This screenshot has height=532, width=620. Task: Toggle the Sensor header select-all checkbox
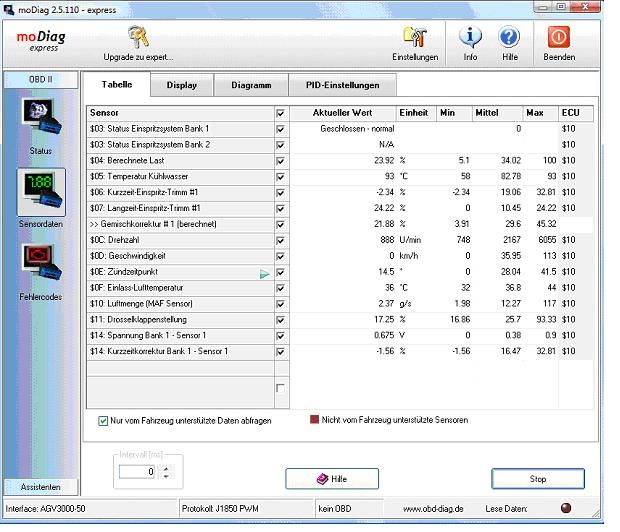(x=280, y=114)
